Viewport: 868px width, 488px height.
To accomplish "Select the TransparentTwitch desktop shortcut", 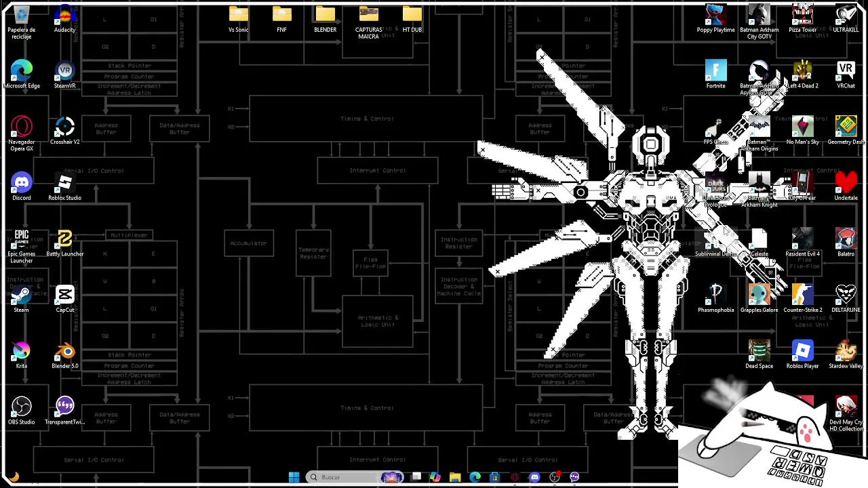I will [65, 411].
